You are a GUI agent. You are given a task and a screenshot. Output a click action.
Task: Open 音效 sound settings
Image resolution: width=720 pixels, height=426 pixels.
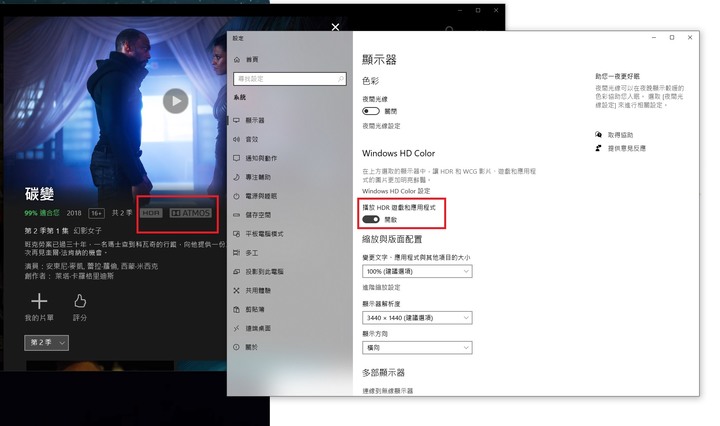point(252,139)
